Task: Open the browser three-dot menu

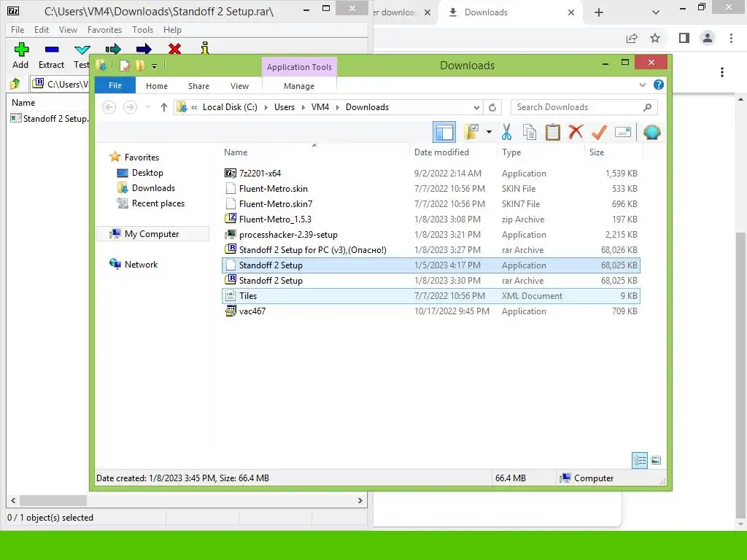Action: pyautogui.click(x=731, y=38)
